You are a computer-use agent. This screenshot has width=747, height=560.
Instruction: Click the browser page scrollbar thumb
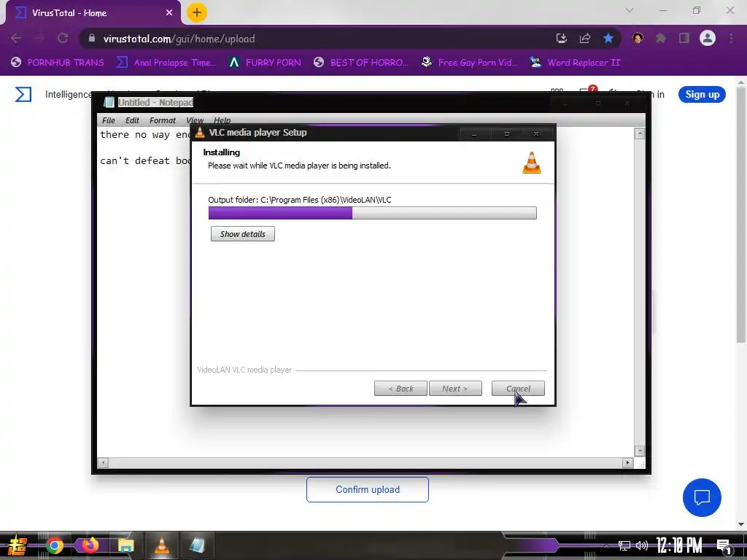click(741, 214)
